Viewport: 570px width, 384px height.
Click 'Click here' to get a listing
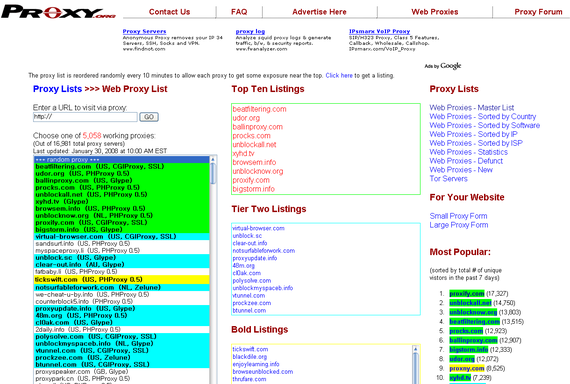coord(339,76)
